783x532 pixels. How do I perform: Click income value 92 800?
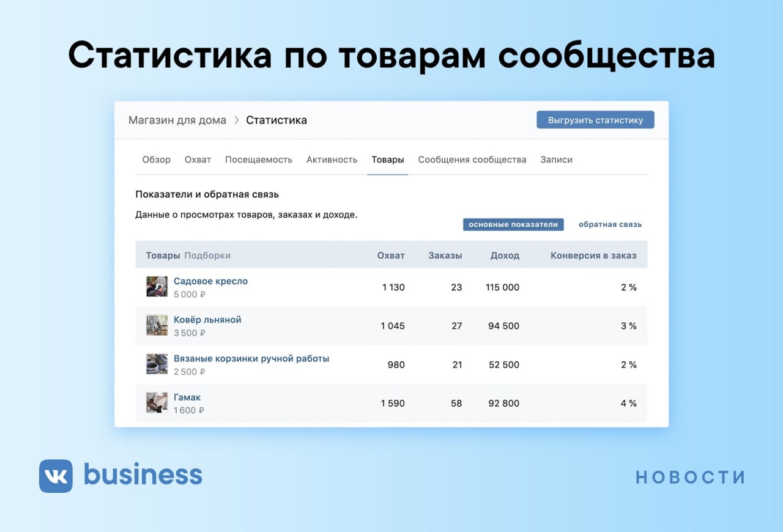coord(504,404)
